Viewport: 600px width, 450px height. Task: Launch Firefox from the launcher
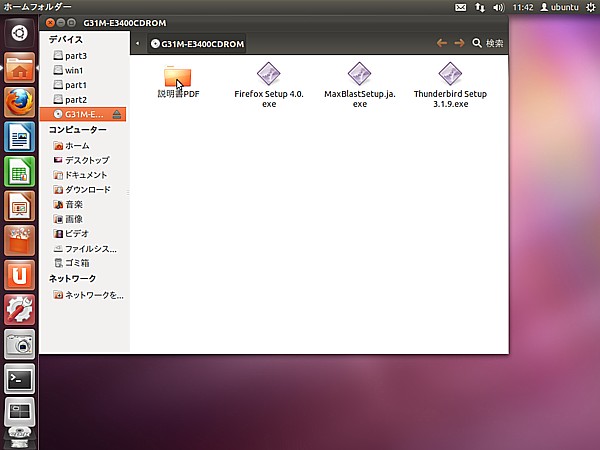coord(19,102)
